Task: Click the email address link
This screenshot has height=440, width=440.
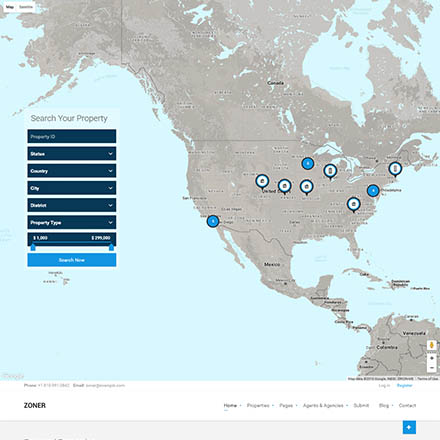Action: pyautogui.click(x=105, y=385)
